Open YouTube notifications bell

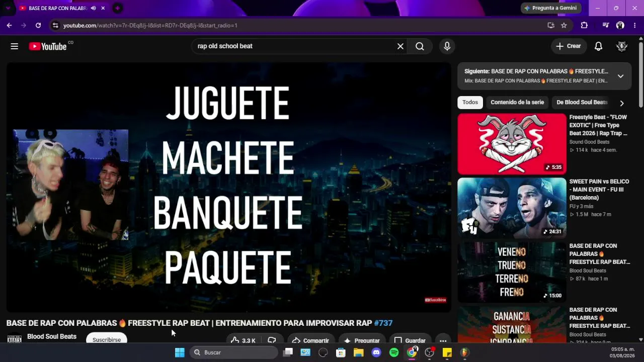598,46
